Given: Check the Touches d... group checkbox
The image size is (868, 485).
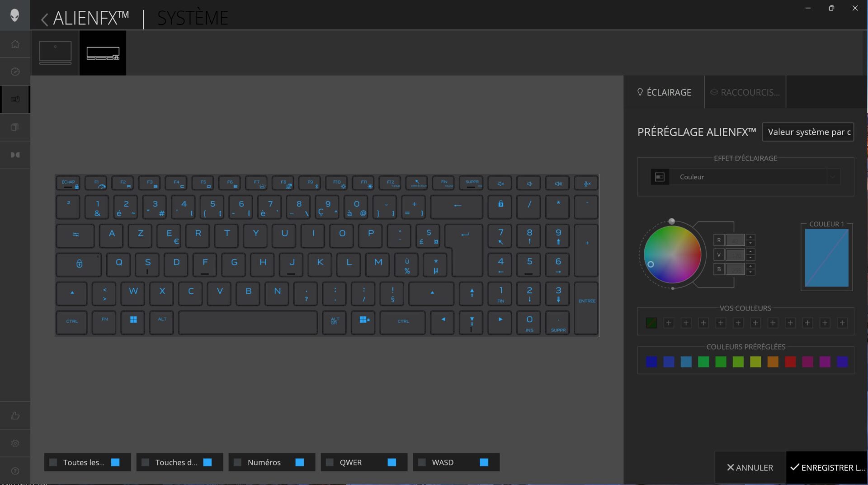Looking at the screenshot, I should [x=145, y=462].
